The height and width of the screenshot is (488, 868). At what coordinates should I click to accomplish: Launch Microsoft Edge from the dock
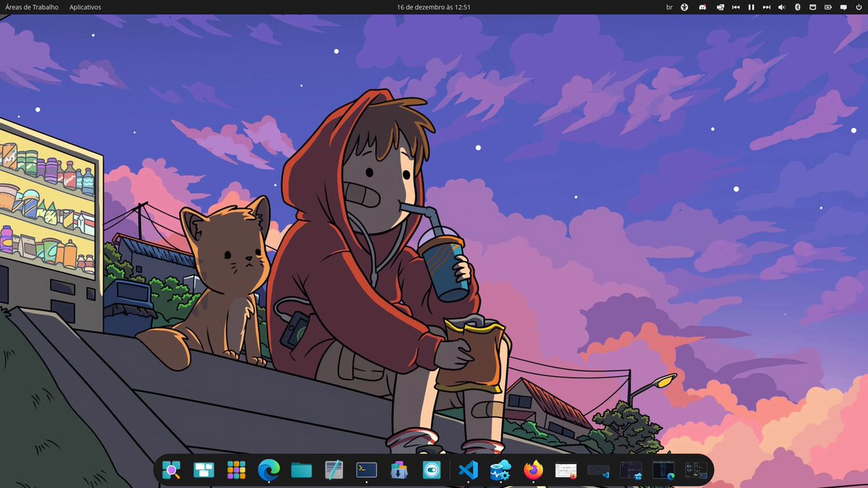pyautogui.click(x=268, y=471)
